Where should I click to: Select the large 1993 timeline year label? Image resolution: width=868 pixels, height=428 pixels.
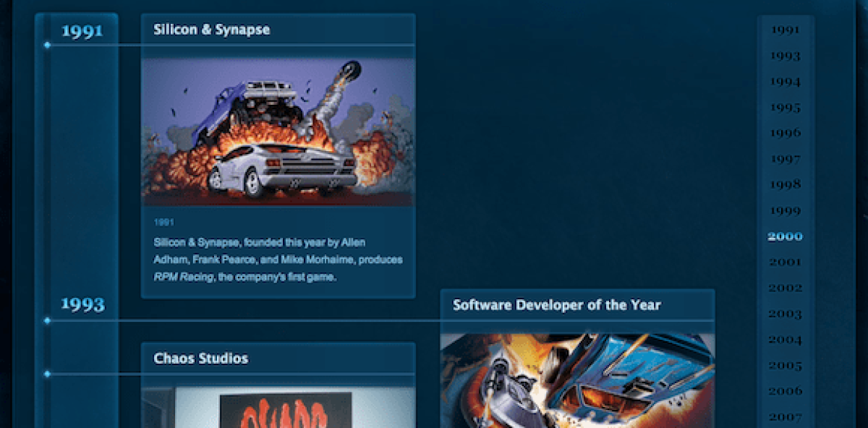tap(82, 304)
